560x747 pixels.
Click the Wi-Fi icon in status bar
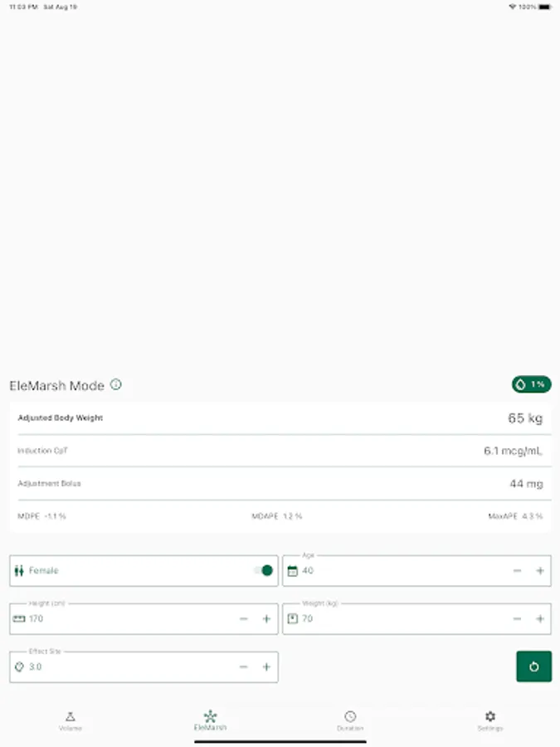tap(513, 7)
